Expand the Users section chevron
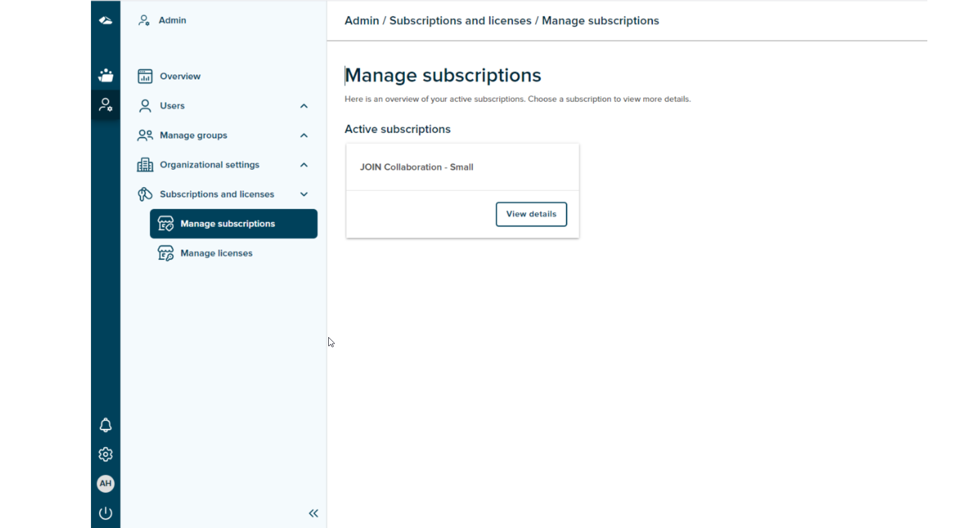Image resolution: width=980 pixels, height=528 pixels. click(x=304, y=106)
